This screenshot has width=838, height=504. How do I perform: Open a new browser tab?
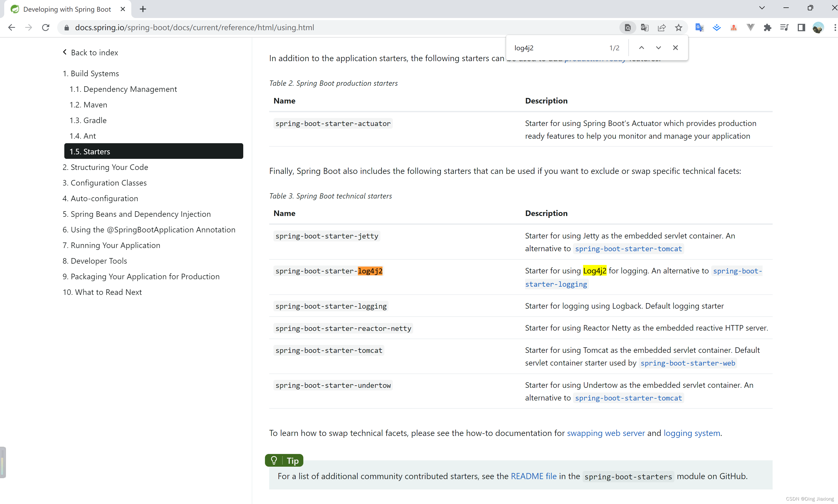143,9
